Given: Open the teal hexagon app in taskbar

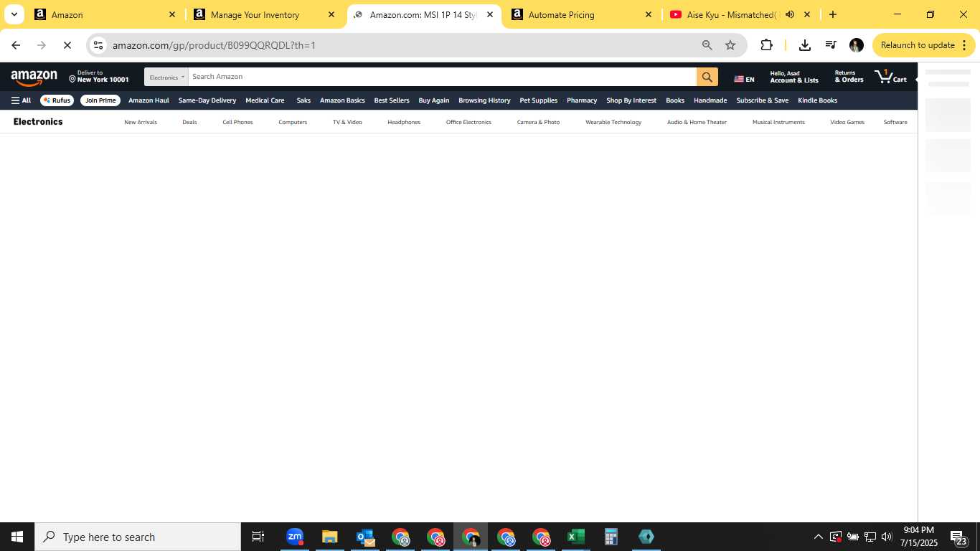Looking at the screenshot, I should [x=646, y=537].
